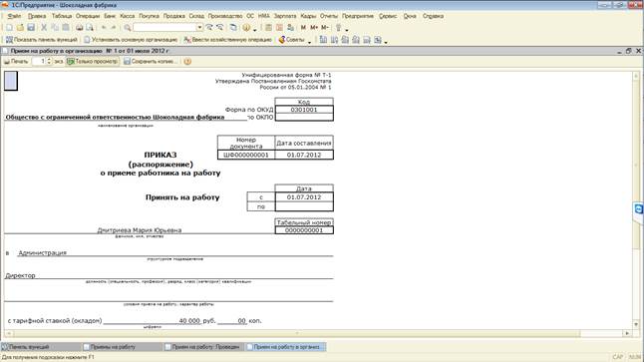
Task: Select the ОКУД code cell 0301001
Action: [x=304, y=110]
